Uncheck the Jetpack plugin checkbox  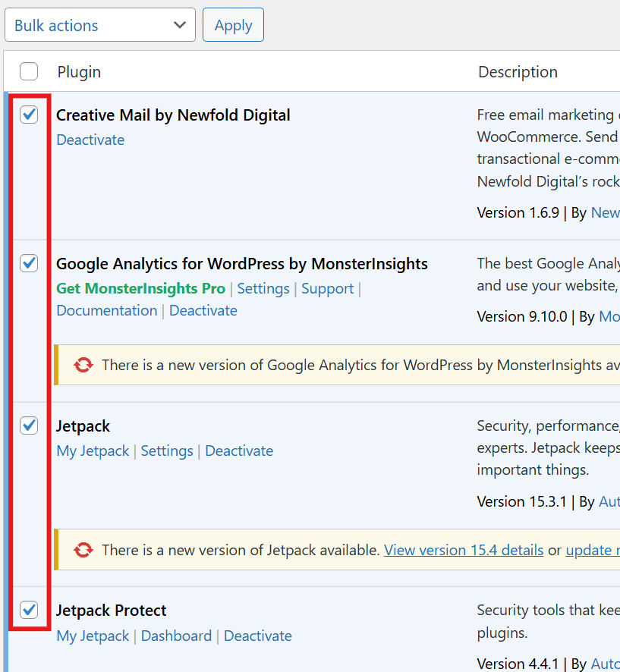click(x=28, y=425)
